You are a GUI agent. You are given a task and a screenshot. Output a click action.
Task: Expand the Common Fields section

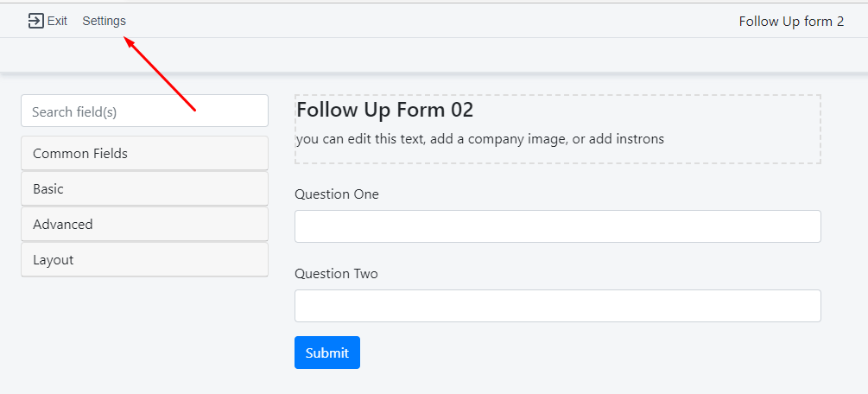coord(144,153)
